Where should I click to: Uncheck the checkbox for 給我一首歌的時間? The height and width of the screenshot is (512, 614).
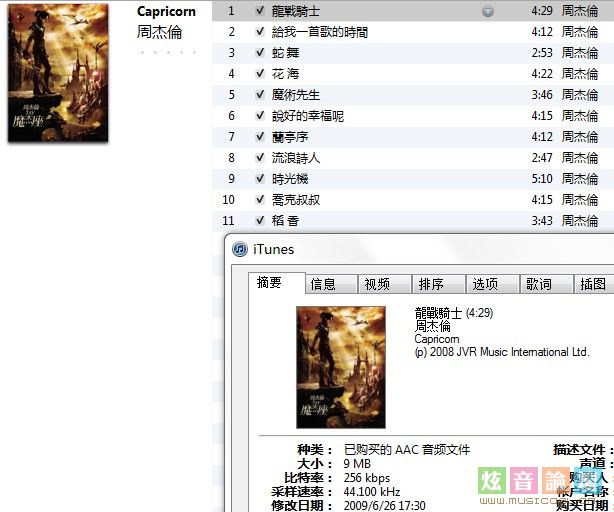[260, 32]
